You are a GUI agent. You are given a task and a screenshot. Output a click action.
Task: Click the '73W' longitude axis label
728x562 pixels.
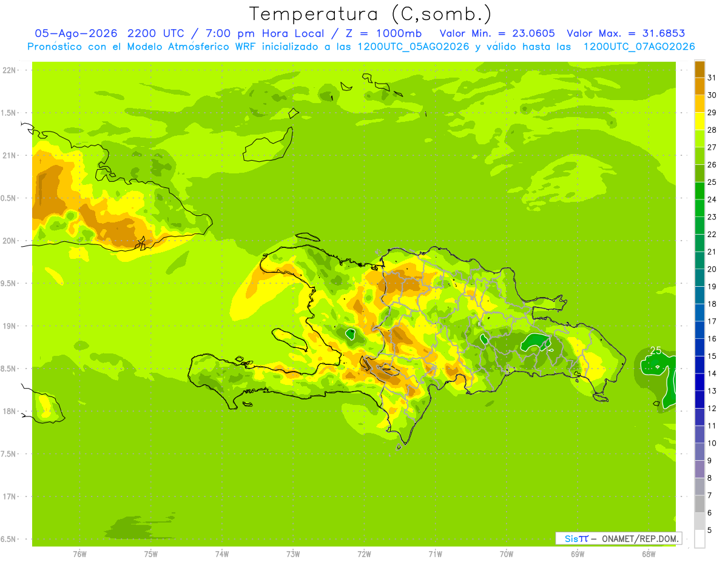tap(293, 554)
